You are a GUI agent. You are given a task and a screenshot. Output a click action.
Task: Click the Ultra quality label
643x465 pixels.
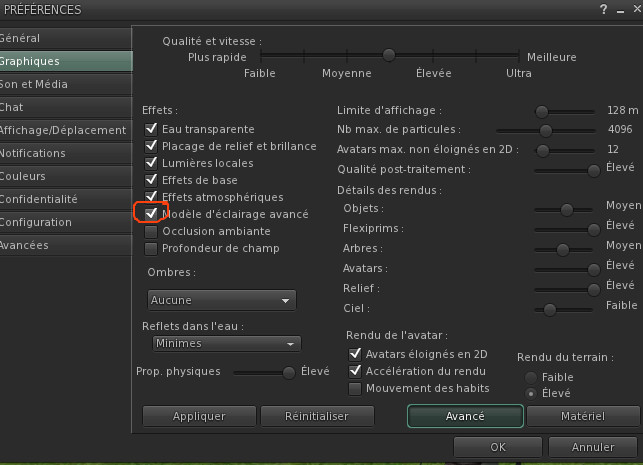[x=519, y=73]
